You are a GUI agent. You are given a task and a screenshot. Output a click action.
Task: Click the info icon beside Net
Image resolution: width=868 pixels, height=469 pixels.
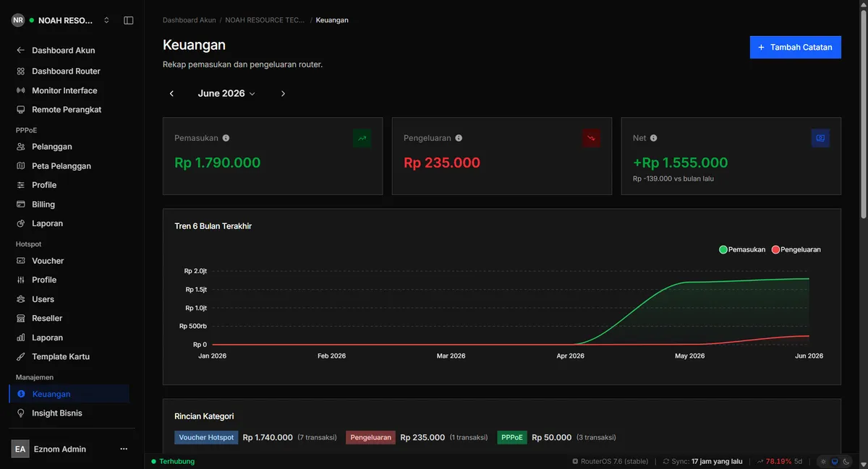click(654, 138)
